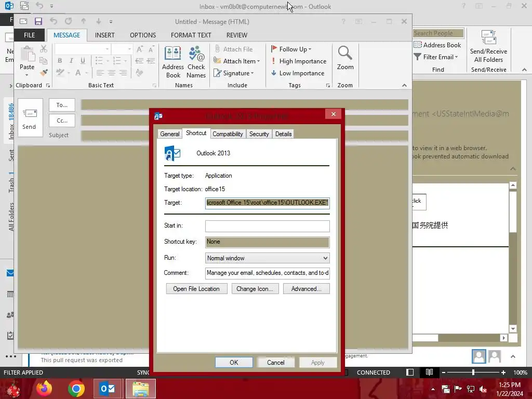
Task: Switch to Compatibility tab in Properties dialog
Action: pyautogui.click(x=228, y=134)
